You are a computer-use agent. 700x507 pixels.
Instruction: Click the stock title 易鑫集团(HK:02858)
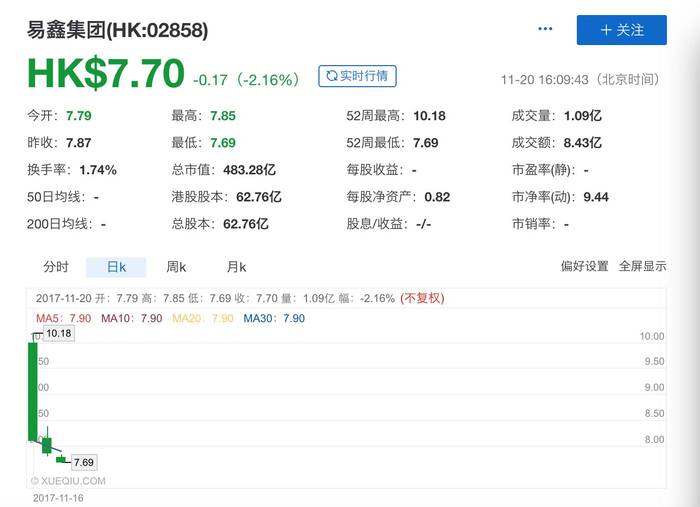click(117, 30)
